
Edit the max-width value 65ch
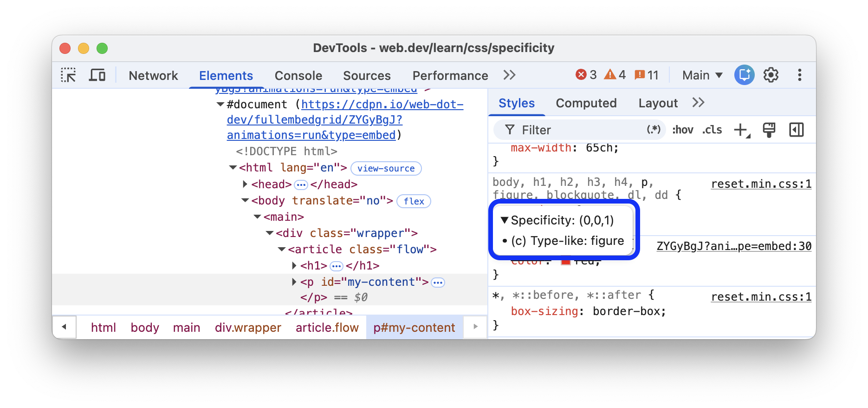point(599,148)
